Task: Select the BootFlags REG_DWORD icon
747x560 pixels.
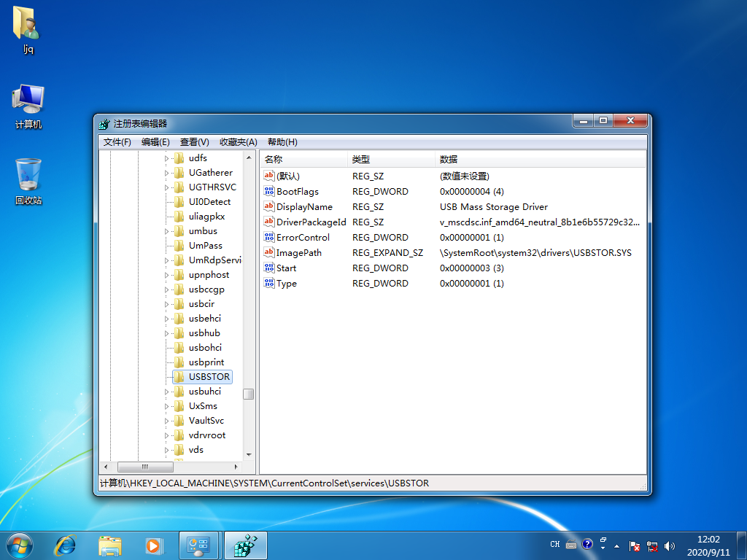Action: 269,191
